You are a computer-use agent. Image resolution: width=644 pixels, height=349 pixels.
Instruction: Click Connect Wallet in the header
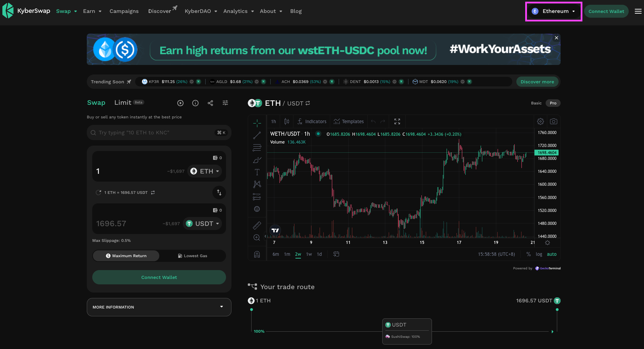606,11
